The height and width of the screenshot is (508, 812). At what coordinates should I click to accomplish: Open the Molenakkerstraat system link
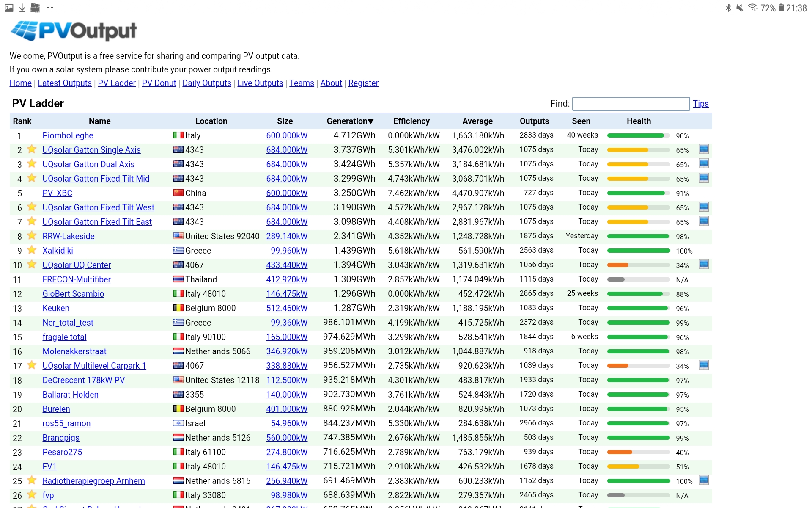74,351
